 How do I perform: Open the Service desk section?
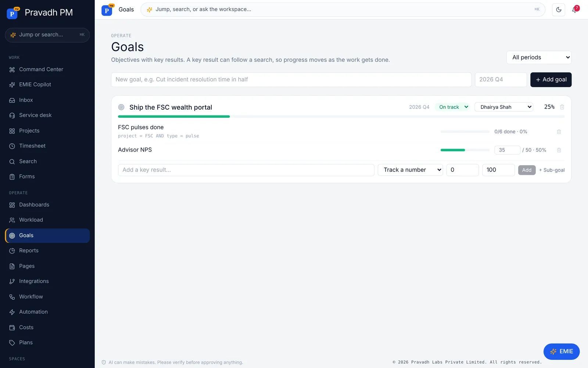coord(47,115)
